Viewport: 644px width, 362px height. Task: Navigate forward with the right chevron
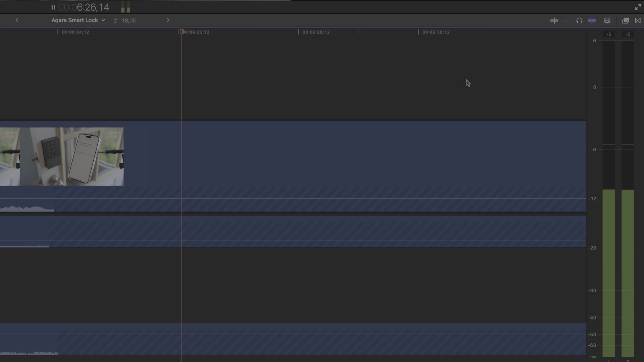(168, 20)
